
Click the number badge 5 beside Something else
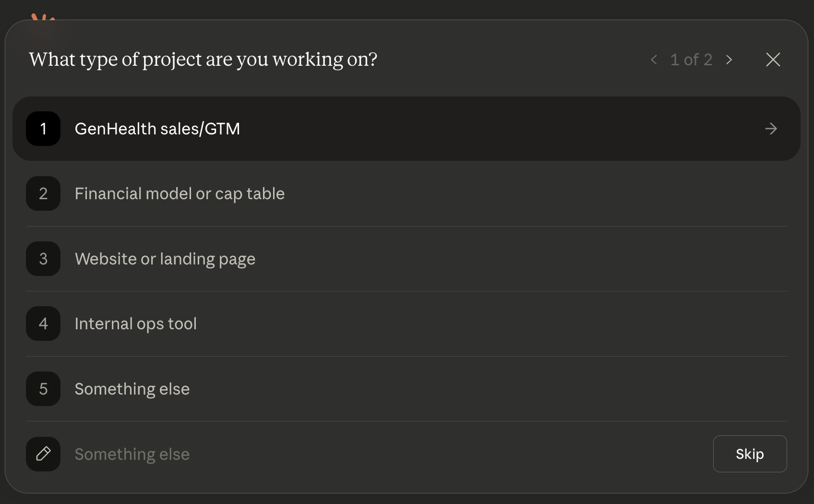click(43, 389)
